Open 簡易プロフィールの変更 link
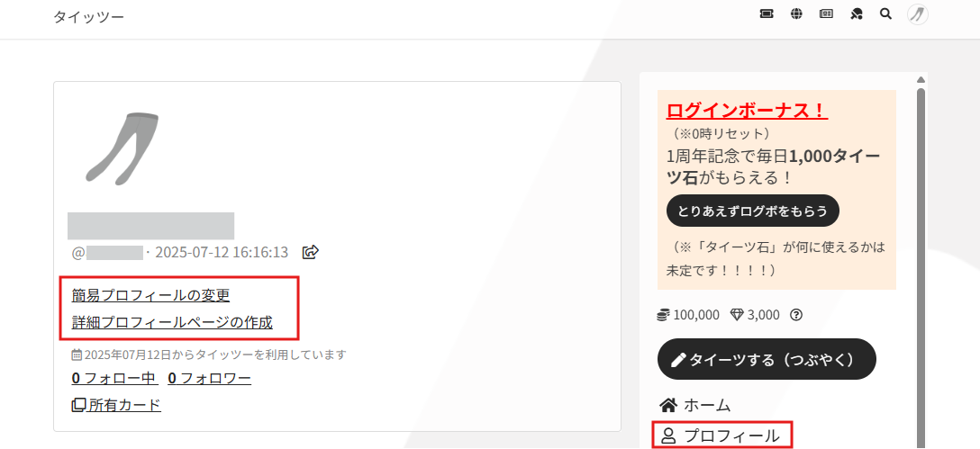Image resolution: width=980 pixels, height=449 pixels. tap(151, 295)
